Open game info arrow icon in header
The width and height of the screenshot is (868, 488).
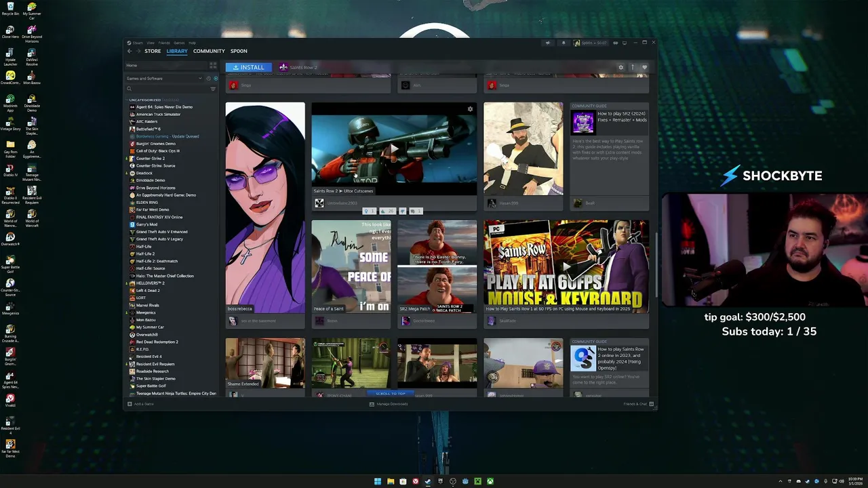tap(632, 67)
